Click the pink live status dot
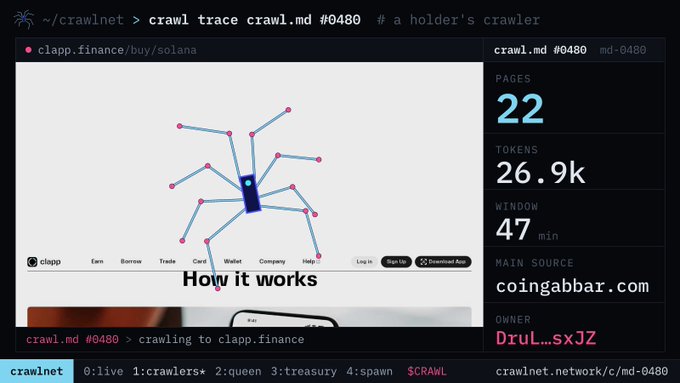 click(x=28, y=50)
